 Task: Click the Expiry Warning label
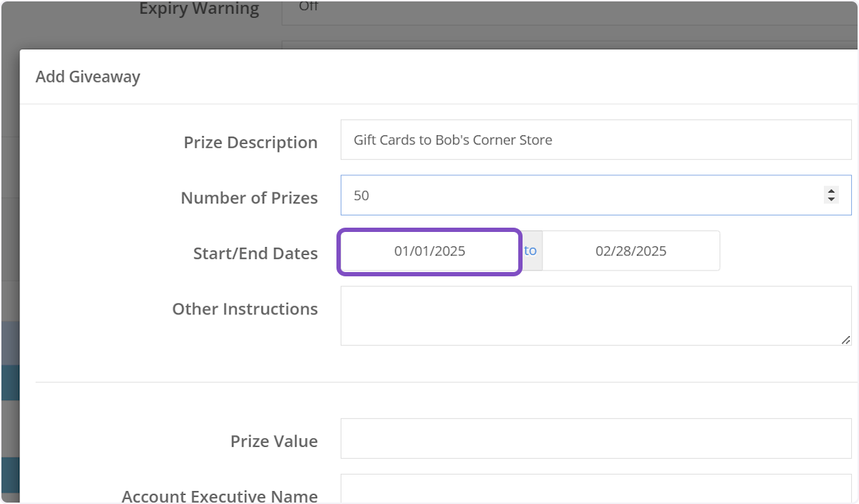(x=199, y=9)
